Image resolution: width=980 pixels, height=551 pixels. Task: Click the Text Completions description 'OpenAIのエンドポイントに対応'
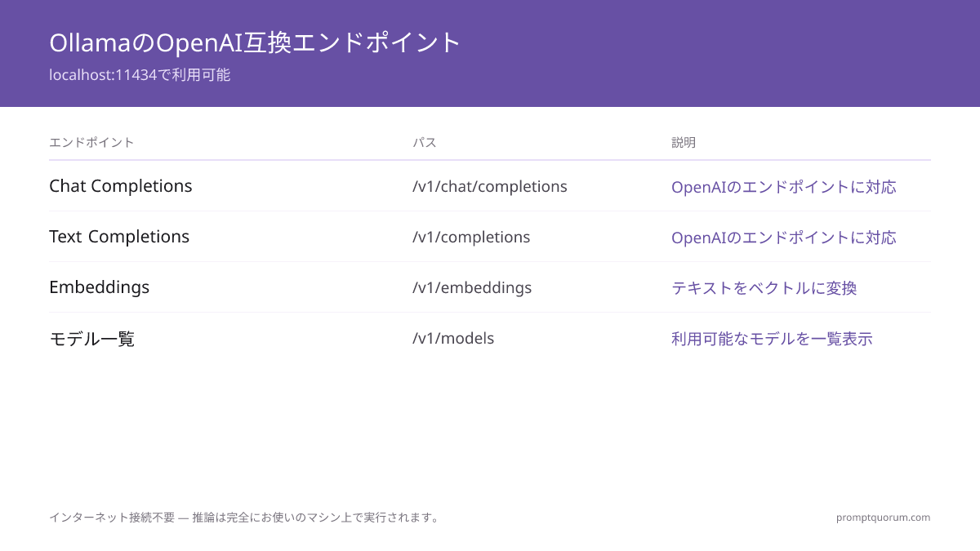click(x=784, y=238)
